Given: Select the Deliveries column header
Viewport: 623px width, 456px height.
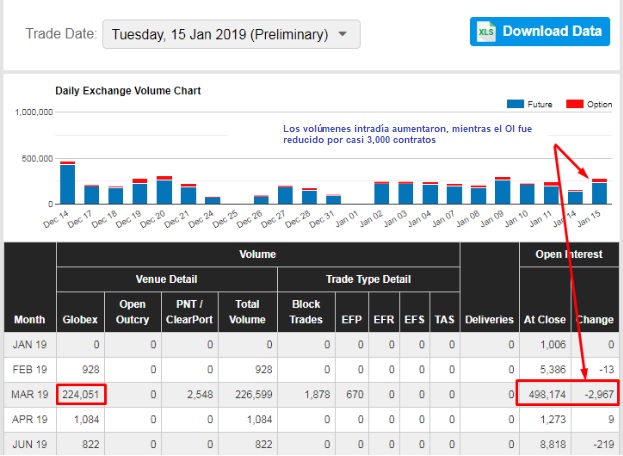Looking at the screenshot, I should tap(490, 287).
